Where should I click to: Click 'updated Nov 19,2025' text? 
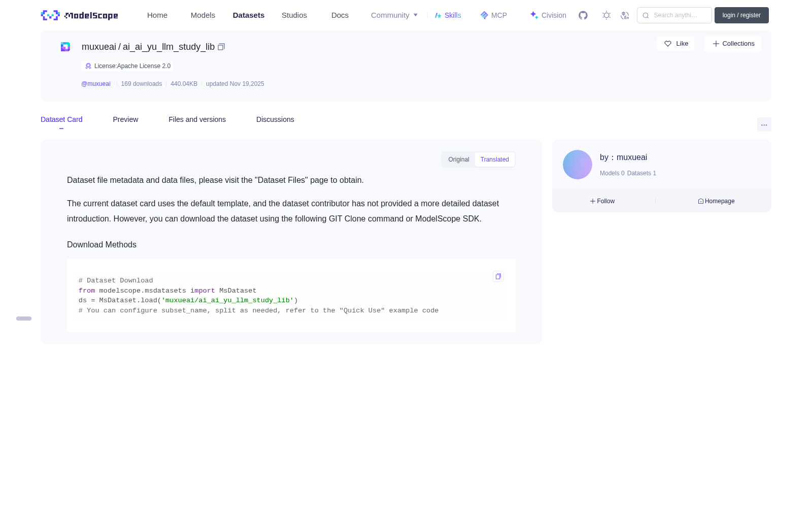[x=235, y=84]
